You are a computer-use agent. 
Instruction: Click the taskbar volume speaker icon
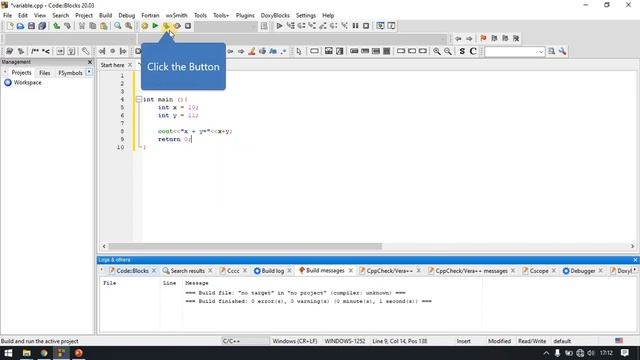(x=591, y=353)
